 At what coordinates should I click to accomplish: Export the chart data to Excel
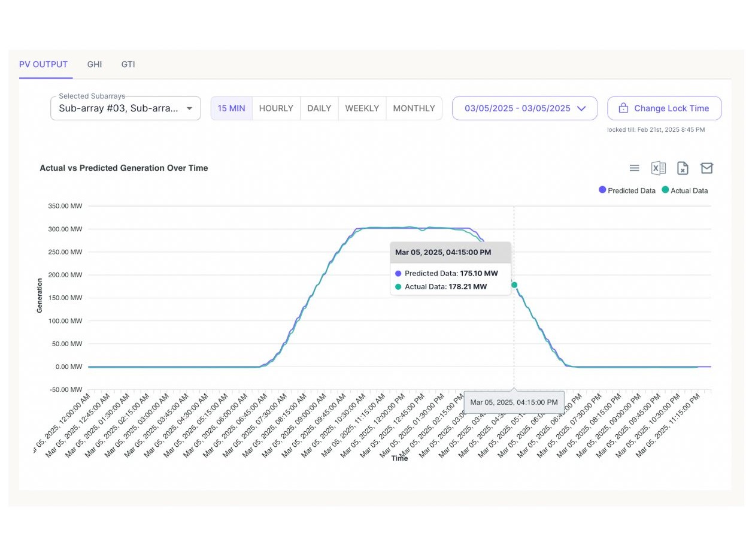659,168
